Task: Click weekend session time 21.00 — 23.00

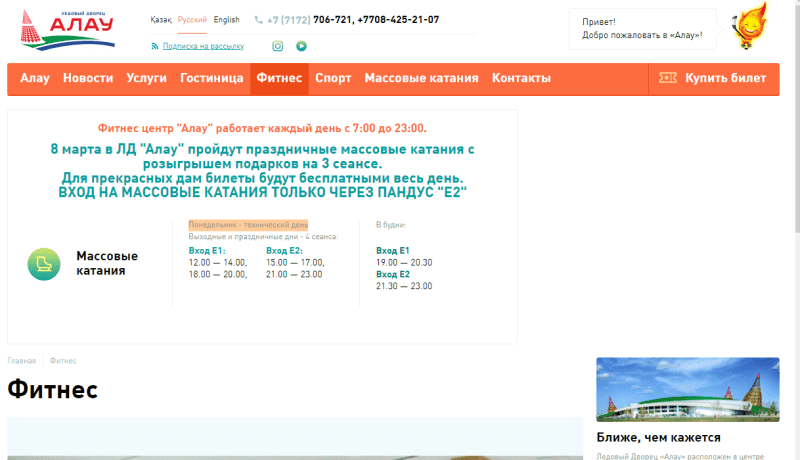Action: tap(294, 274)
